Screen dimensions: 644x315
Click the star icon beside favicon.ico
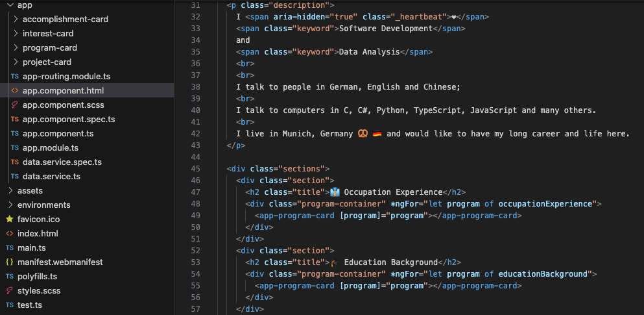tap(9, 220)
